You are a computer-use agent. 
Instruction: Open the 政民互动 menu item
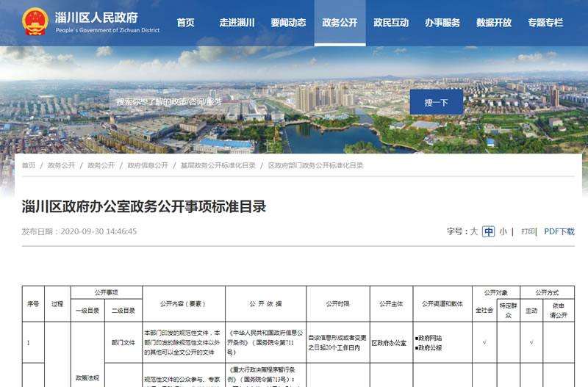coord(391,23)
